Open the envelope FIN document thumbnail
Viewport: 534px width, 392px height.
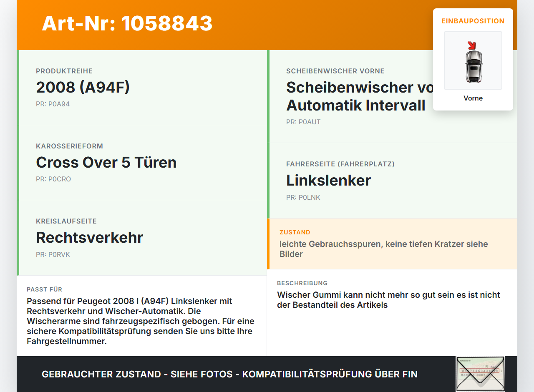pyautogui.click(x=480, y=374)
